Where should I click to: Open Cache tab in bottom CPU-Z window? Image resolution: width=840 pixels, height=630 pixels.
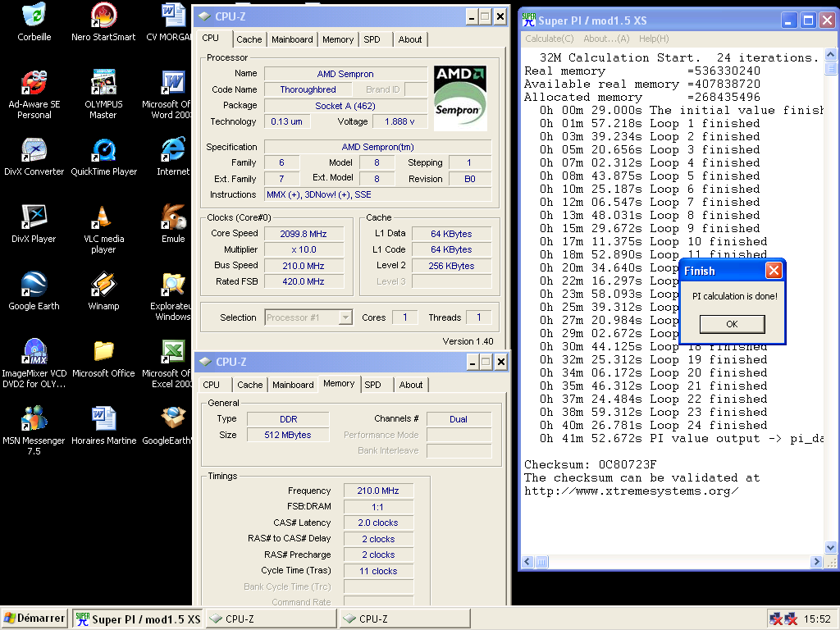[x=249, y=385]
